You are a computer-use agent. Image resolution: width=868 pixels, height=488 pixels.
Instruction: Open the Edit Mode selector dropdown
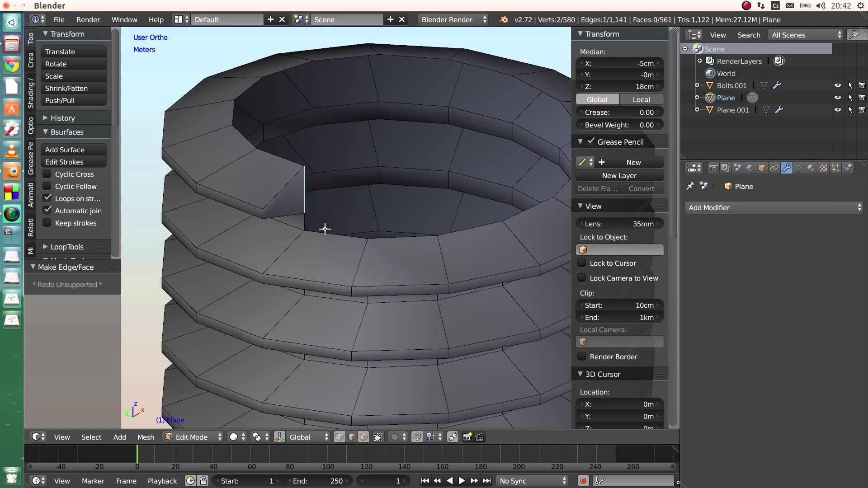[x=193, y=437]
